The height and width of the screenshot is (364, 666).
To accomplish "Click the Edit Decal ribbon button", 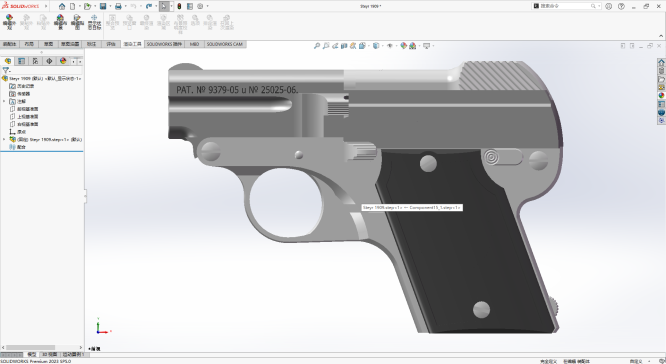I will [77, 22].
